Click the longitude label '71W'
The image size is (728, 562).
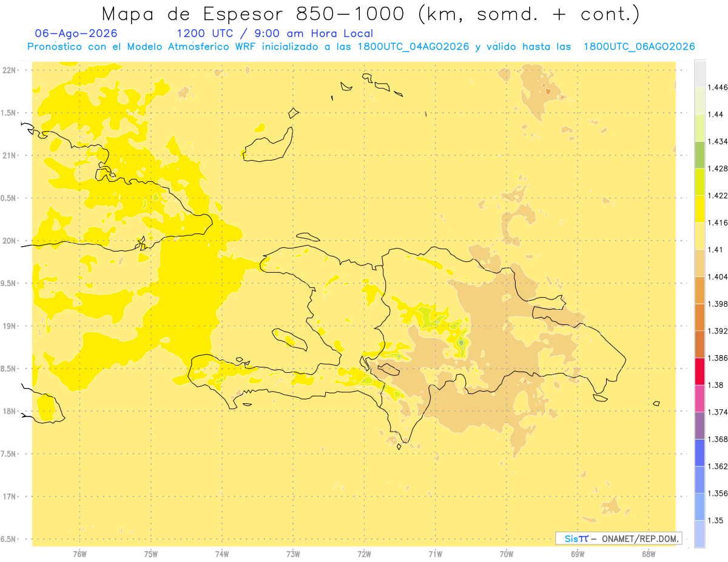coord(435,554)
